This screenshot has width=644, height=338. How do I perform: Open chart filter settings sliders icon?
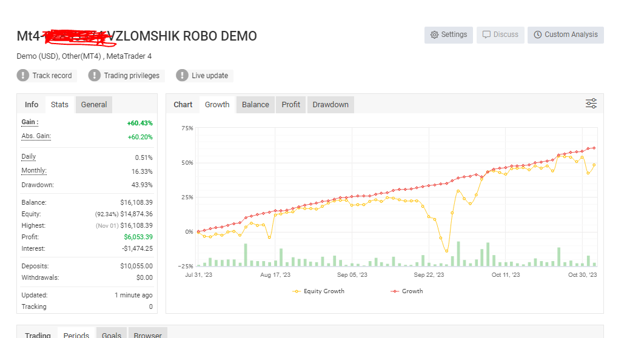click(x=591, y=104)
